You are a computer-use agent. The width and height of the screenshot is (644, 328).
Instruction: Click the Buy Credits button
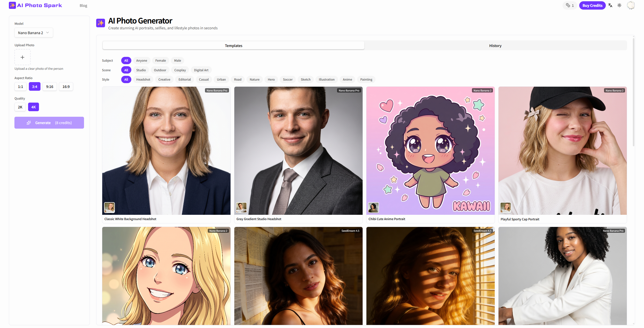click(x=592, y=5)
